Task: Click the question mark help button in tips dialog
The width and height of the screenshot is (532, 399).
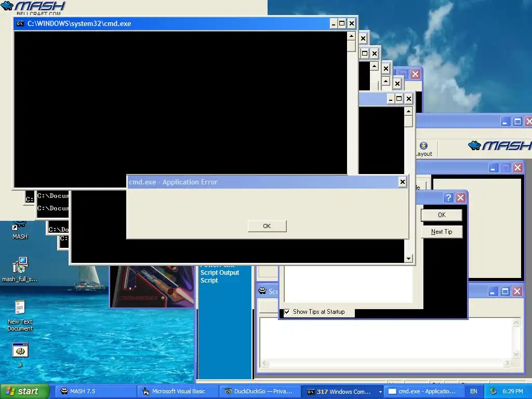Action: coord(448,197)
